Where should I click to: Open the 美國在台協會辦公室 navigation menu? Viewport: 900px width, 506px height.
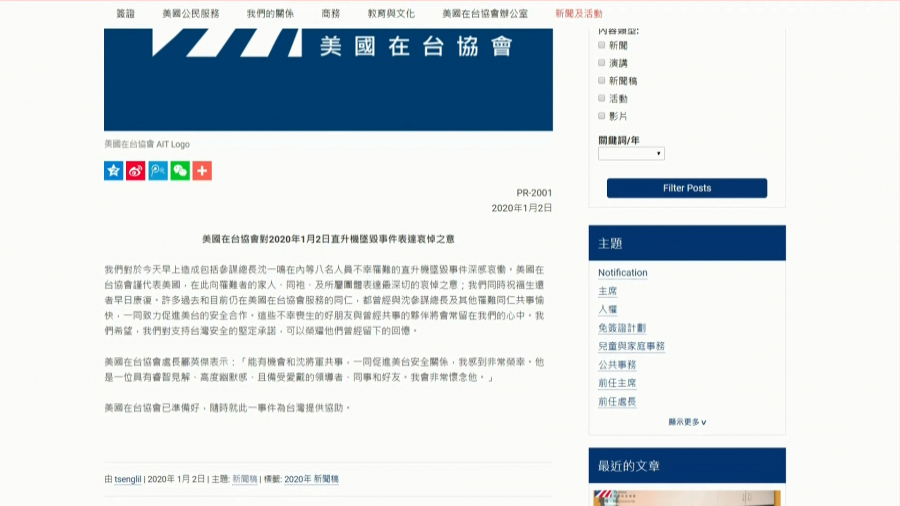[x=485, y=13]
